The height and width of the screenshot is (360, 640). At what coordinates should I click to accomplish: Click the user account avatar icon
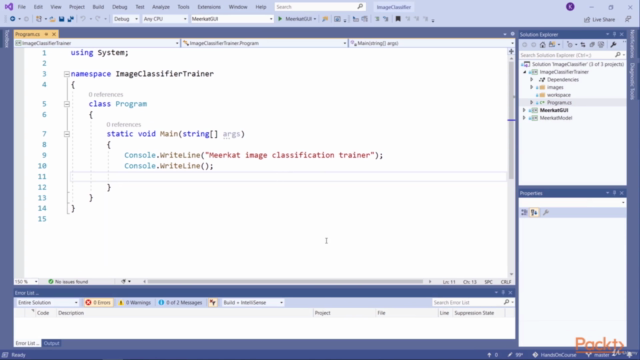pyautogui.click(x=570, y=7)
